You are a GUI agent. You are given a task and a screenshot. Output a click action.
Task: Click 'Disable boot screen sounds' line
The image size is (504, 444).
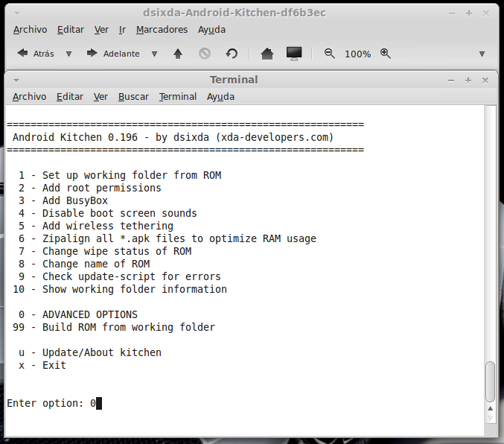click(x=120, y=213)
